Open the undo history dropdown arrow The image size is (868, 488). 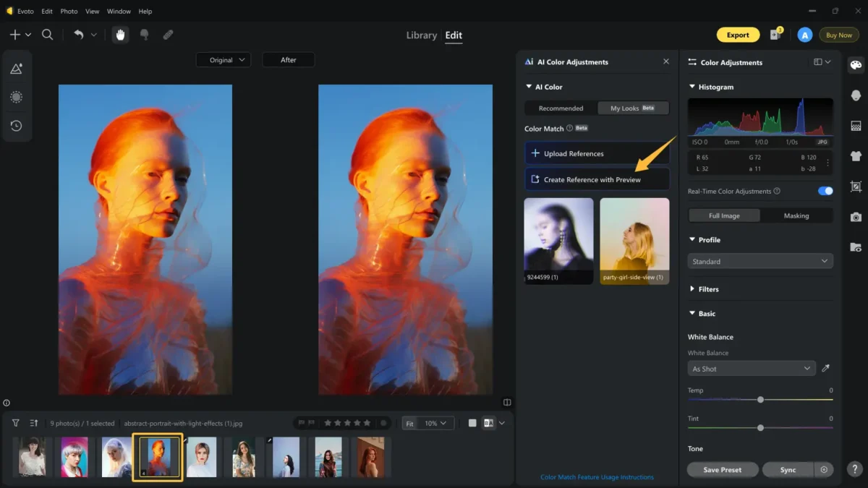click(93, 35)
